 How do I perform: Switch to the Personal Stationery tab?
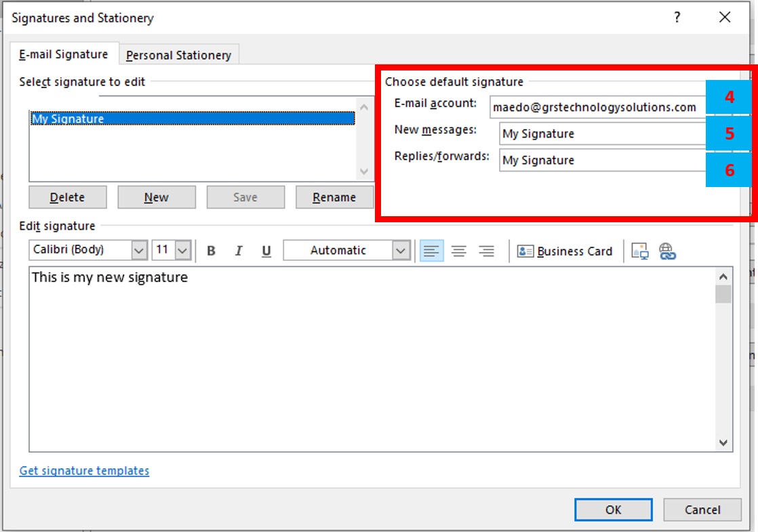pyautogui.click(x=179, y=54)
